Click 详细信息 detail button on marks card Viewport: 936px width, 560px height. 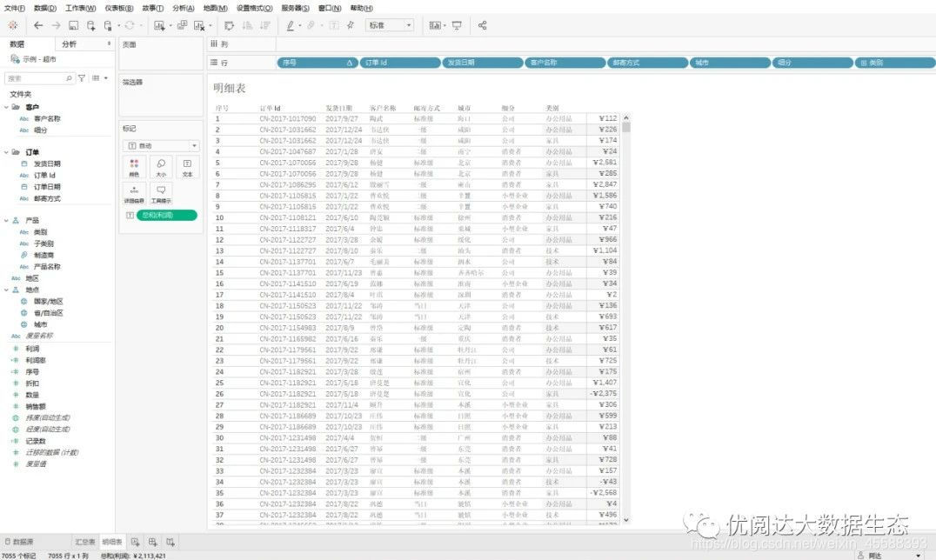[x=134, y=194]
